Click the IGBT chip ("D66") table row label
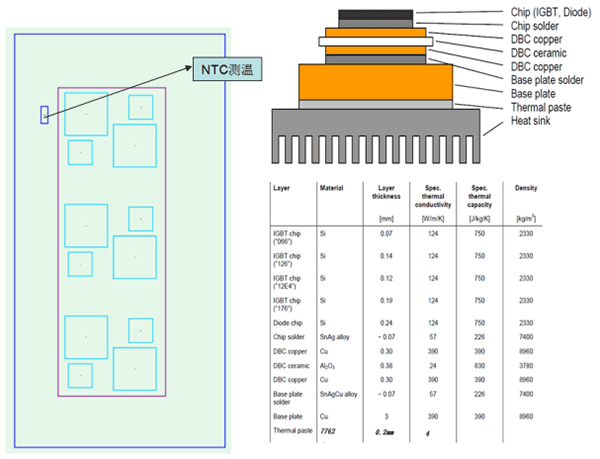 (x=288, y=237)
